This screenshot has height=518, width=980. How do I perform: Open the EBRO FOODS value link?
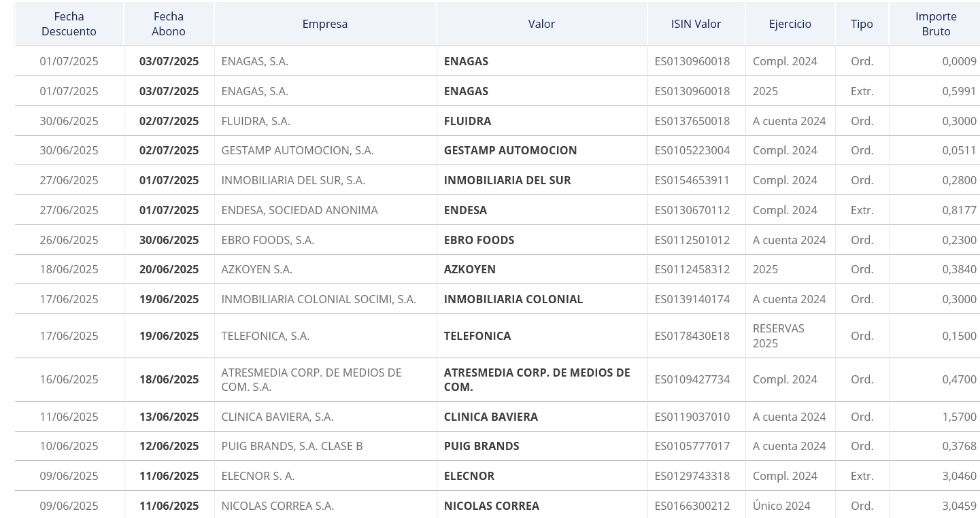[x=479, y=240]
